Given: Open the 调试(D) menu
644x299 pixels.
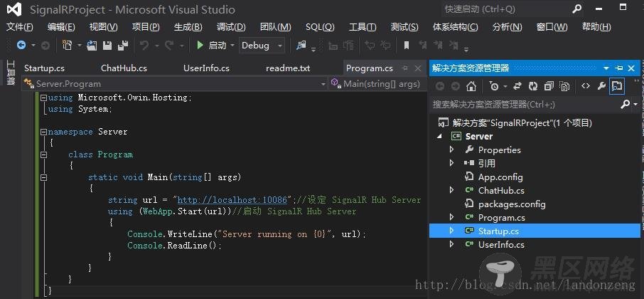Looking at the screenshot, I should tap(231, 27).
